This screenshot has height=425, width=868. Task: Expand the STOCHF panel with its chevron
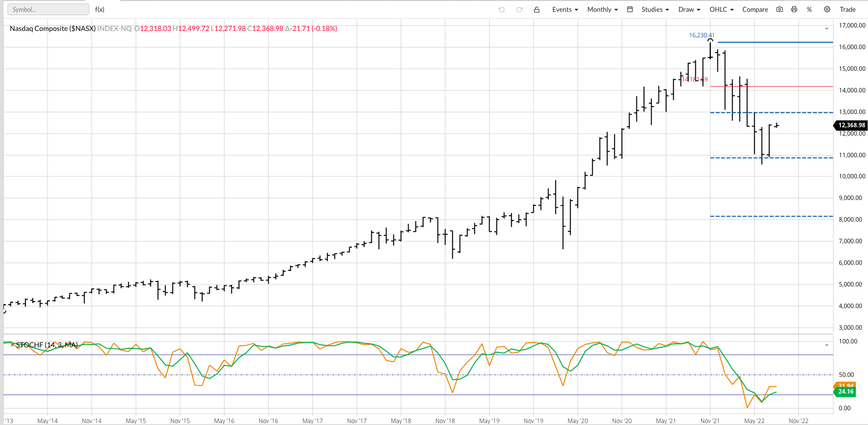[x=827, y=345]
